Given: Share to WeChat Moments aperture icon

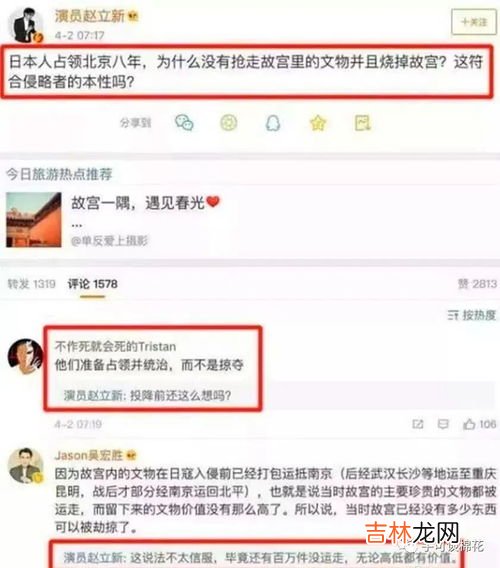Looking at the screenshot, I should [x=229, y=123].
